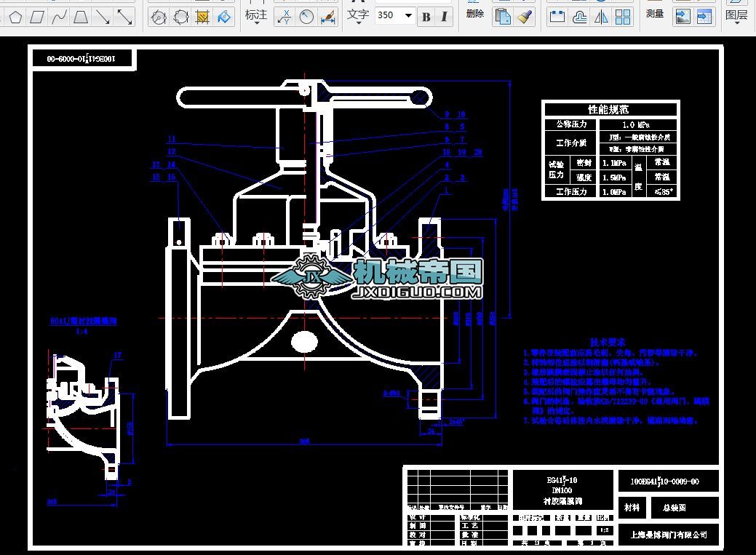Image resolution: width=756 pixels, height=555 pixels.
Task: Select the X/Y coordinate annotation tool
Action: (285, 17)
